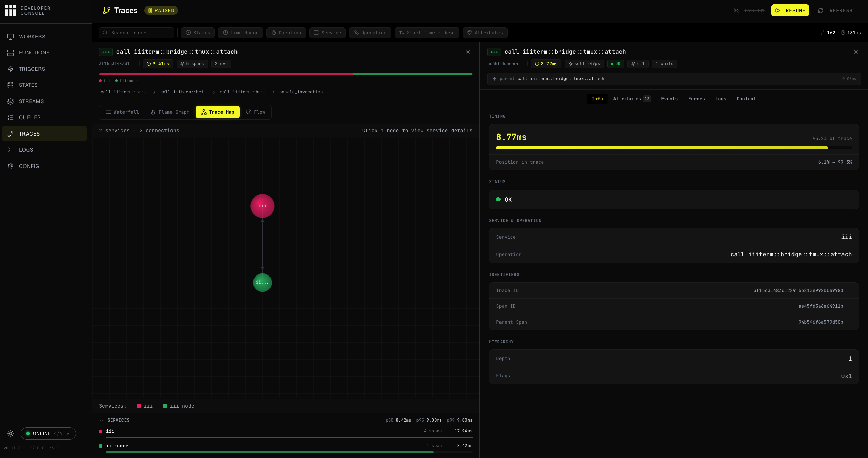Open span Errors tab
This screenshot has width=868, height=458.
pyautogui.click(x=697, y=99)
